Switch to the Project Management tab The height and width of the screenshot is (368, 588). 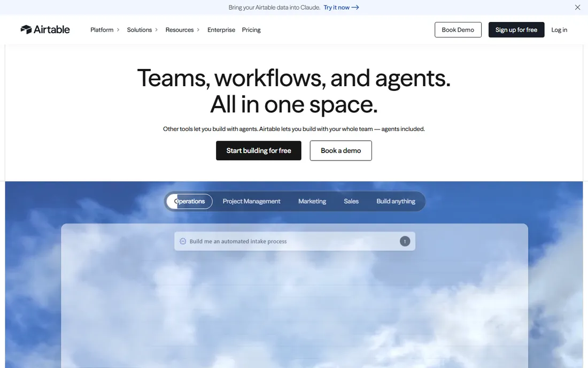pos(251,202)
